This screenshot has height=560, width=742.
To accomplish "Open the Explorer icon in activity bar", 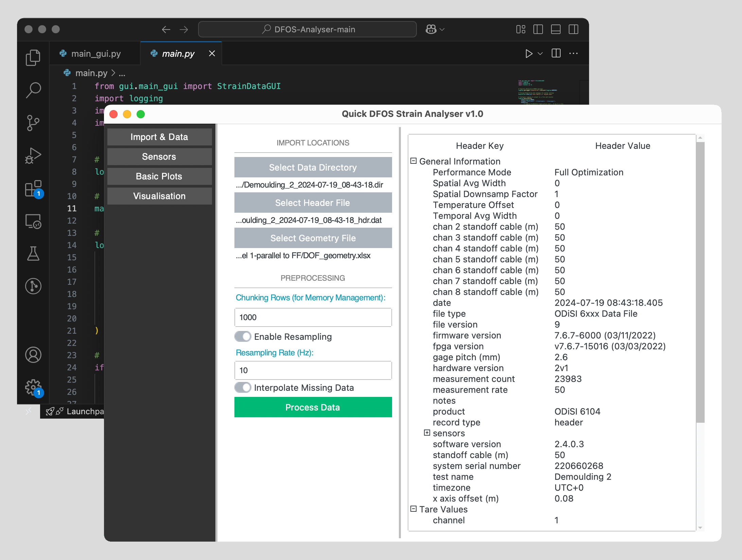I will [33, 58].
